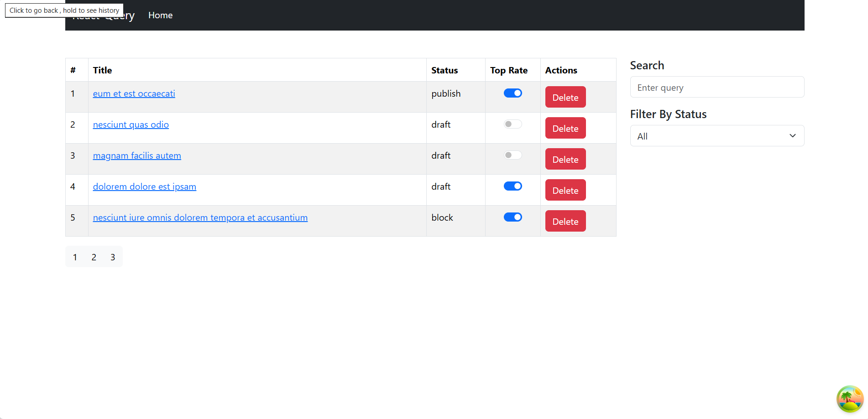868x419 pixels.
Task: Select pagination page 1
Action: [x=75, y=257]
